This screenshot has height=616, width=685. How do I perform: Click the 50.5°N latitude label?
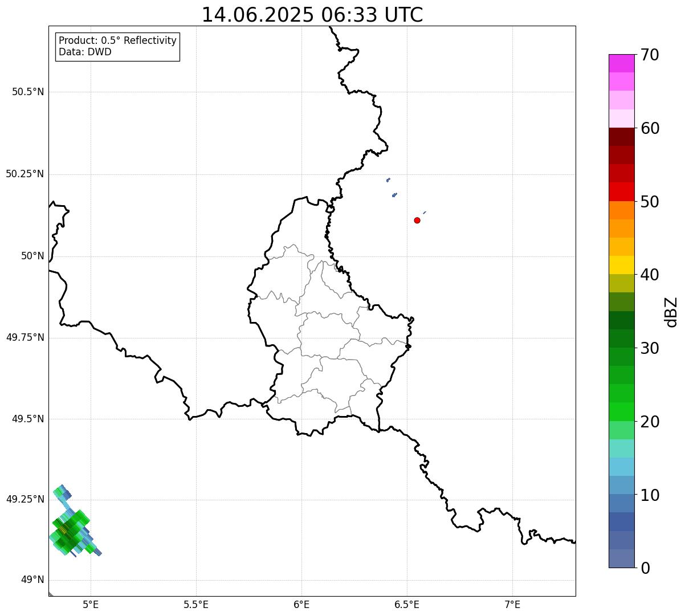point(28,92)
